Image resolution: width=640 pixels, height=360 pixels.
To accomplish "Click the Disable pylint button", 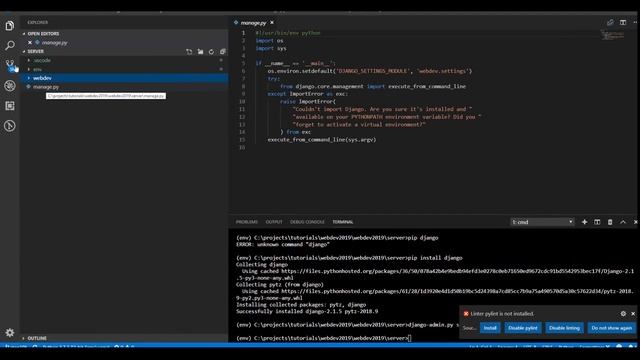I will click(523, 328).
